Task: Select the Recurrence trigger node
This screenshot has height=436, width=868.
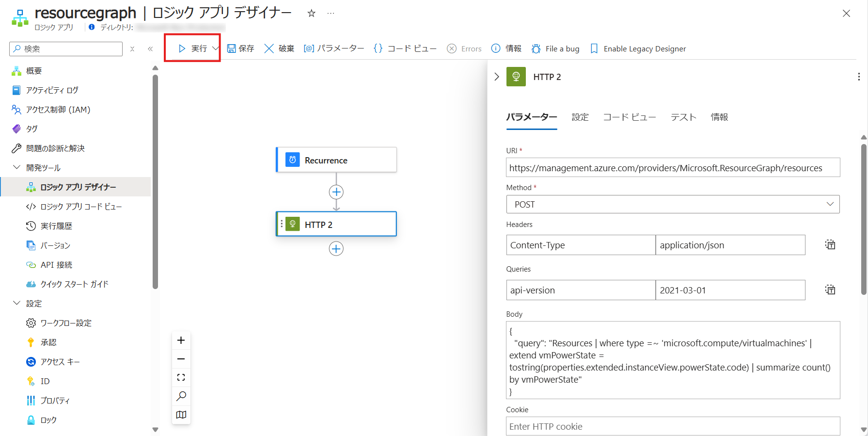Action: click(x=336, y=160)
